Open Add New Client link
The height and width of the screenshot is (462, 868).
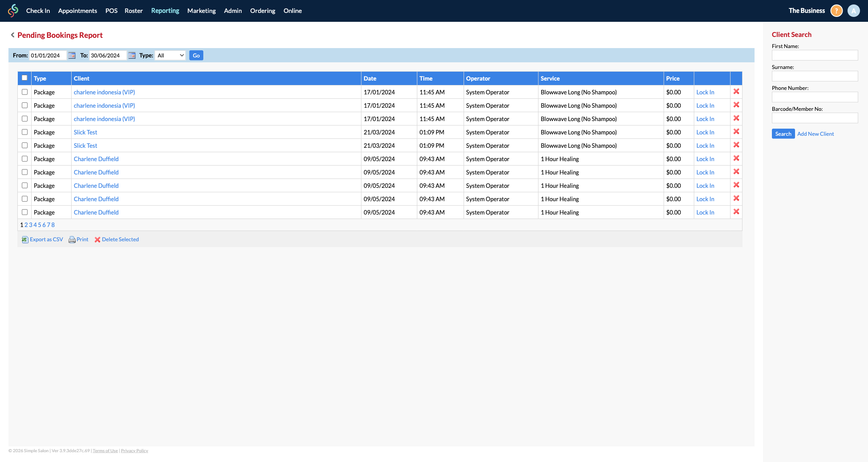tap(815, 134)
